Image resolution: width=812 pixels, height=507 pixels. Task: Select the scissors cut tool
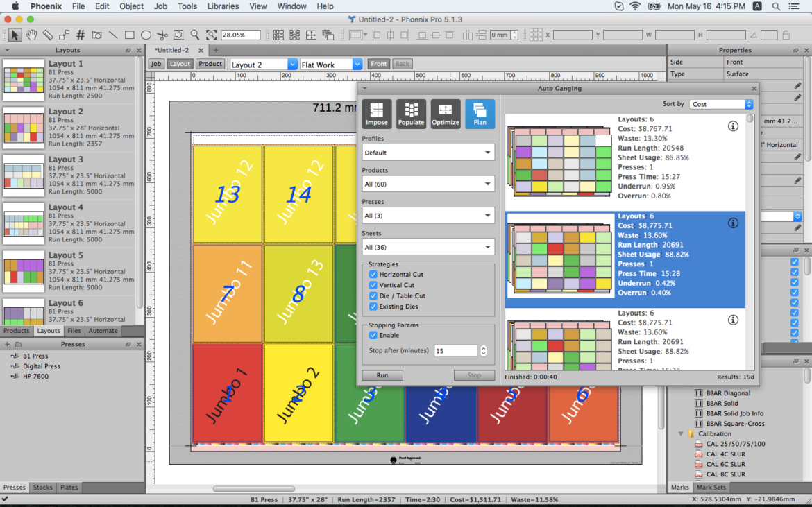(162, 35)
